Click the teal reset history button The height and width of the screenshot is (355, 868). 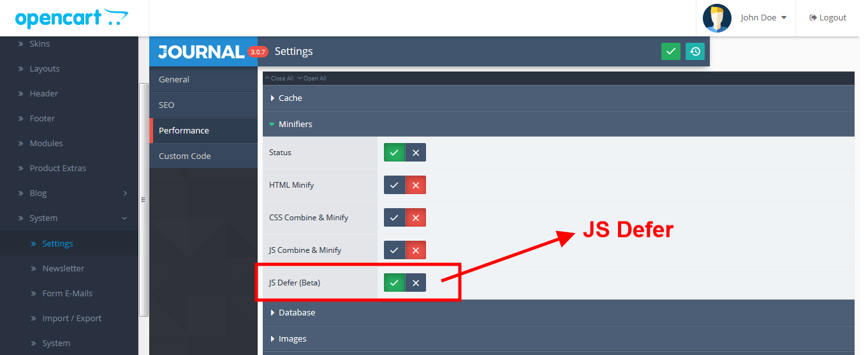pyautogui.click(x=695, y=51)
